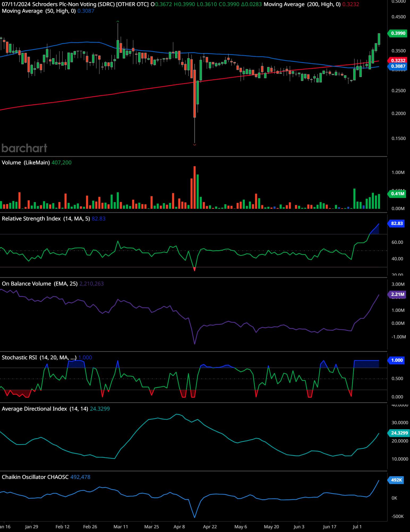410x532 pixels.
Task: Click the May 6 date axis label
Action: (x=241, y=527)
